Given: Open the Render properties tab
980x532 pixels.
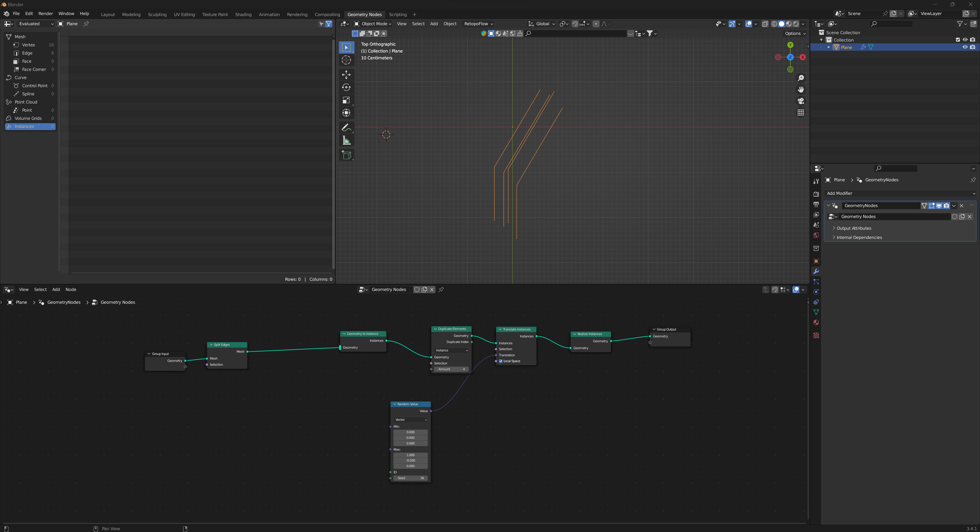Looking at the screenshot, I should pos(816,194).
